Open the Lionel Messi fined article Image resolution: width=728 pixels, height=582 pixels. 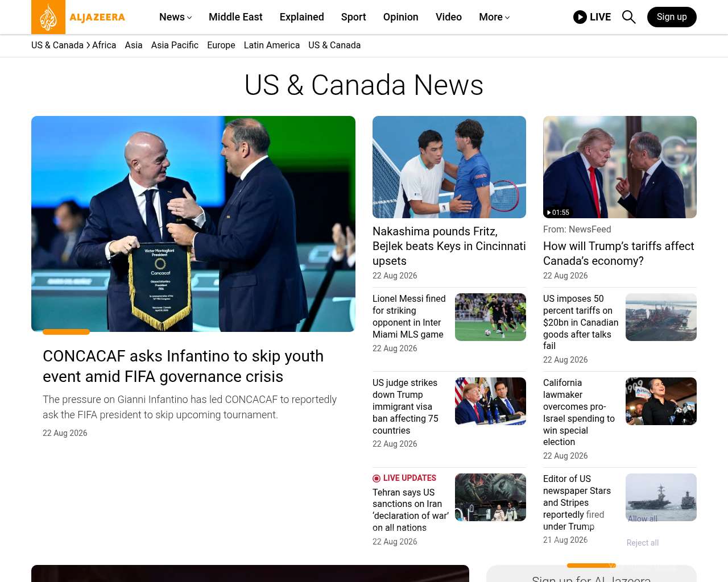(x=409, y=317)
